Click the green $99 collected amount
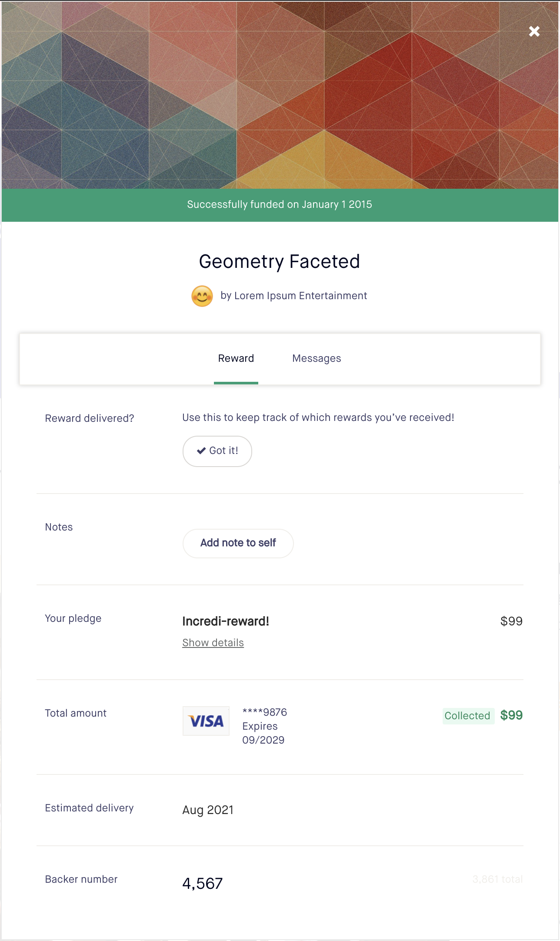Viewport: 560px width, 941px height. [x=511, y=715]
